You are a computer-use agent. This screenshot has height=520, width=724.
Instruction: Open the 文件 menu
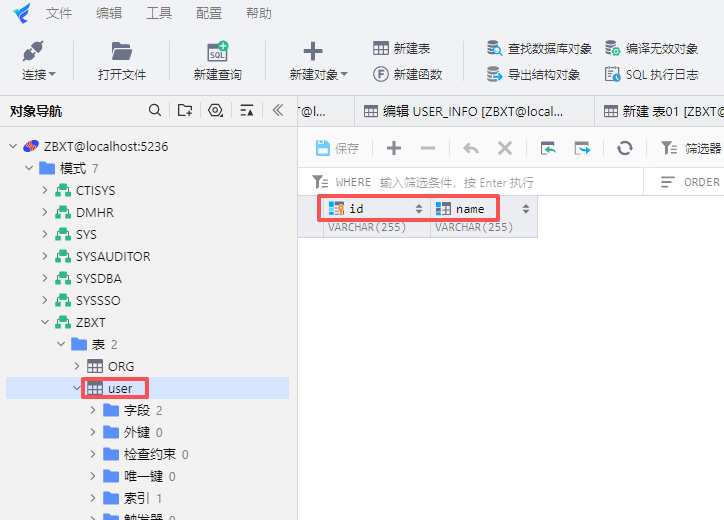(59, 13)
